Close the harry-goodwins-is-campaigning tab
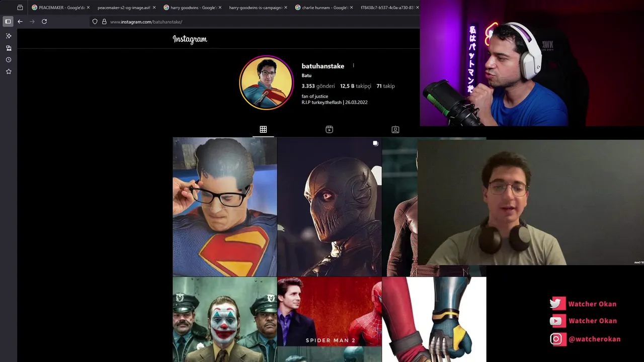The height and width of the screenshot is (362, 644). click(x=286, y=8)
